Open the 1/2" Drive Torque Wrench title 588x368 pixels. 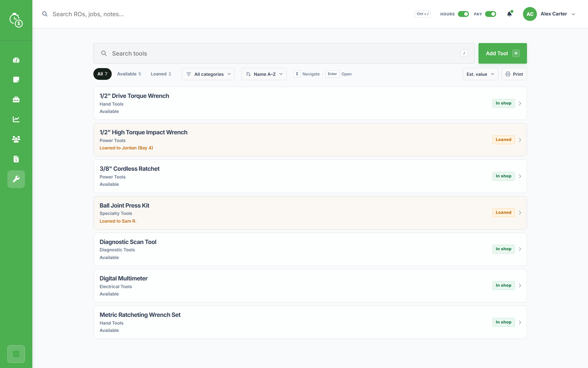click(x=135, y=96)
